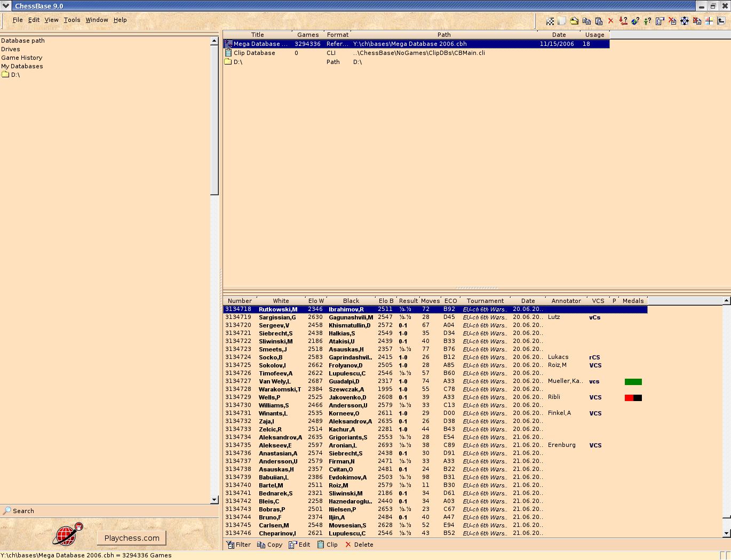The width and height of the screenshot is (731, 560).
Task: Click the properties list toolbar icon
Action: (x=660, y=21)
